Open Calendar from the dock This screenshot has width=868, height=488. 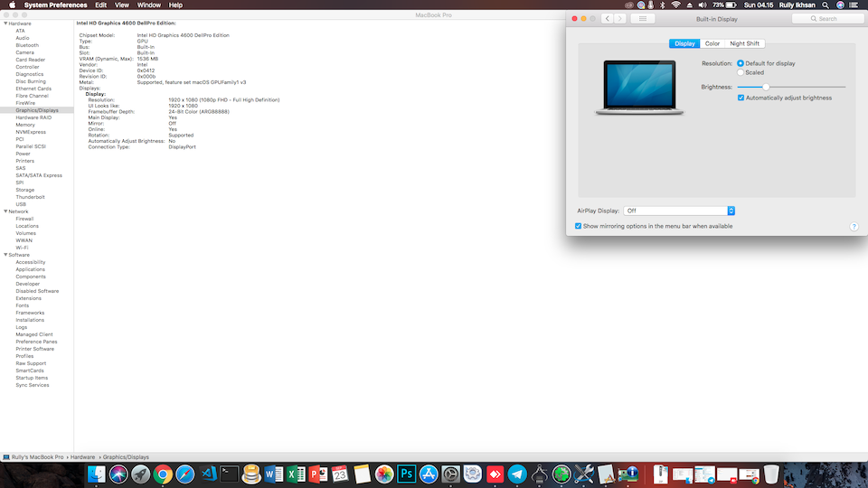[x=340, y=474]
